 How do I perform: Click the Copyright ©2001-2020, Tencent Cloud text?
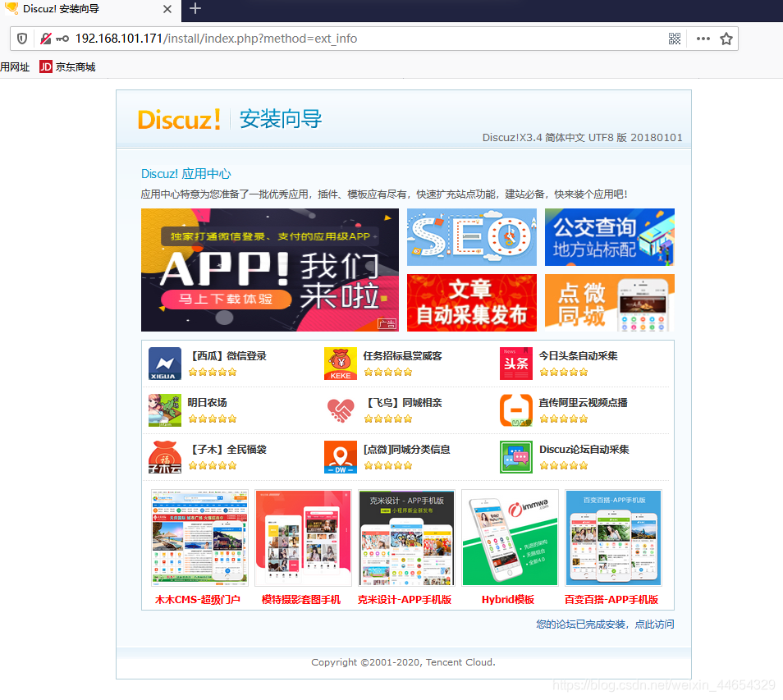pyautogui.click(x=404, y=662)
